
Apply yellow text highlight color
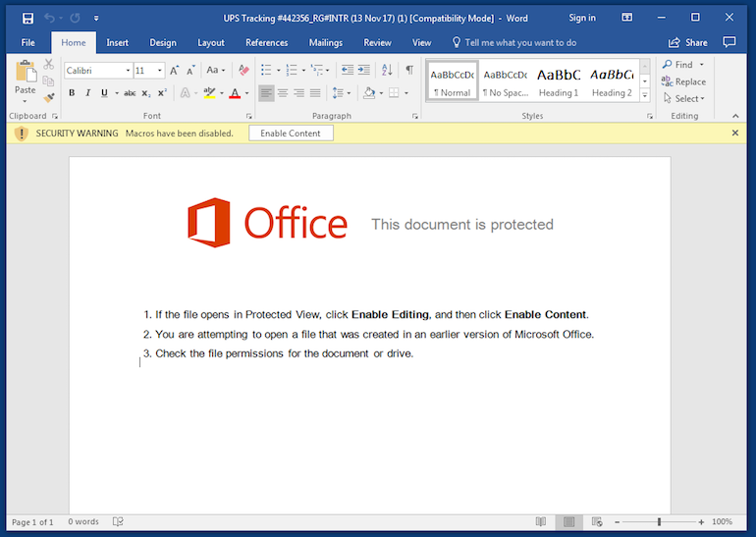209,93
